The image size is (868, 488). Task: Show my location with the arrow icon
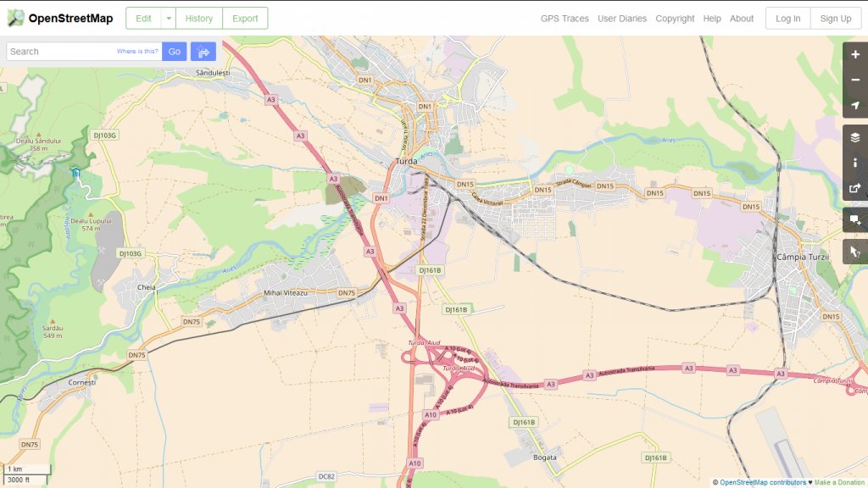tap(854, 105)
